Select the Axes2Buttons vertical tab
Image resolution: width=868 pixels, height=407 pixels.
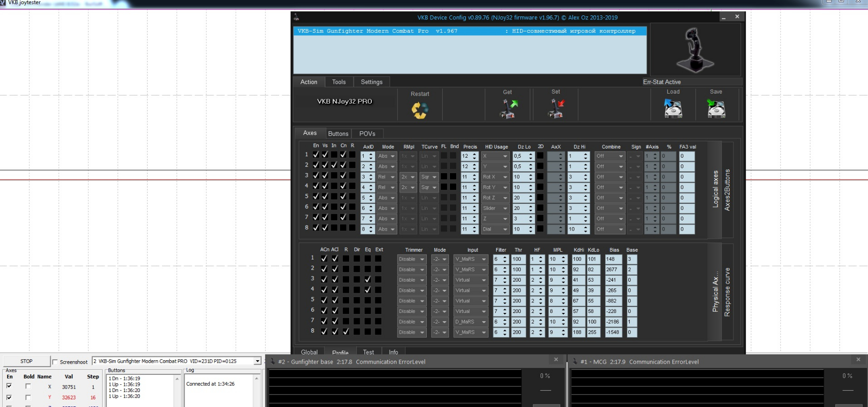727,190
